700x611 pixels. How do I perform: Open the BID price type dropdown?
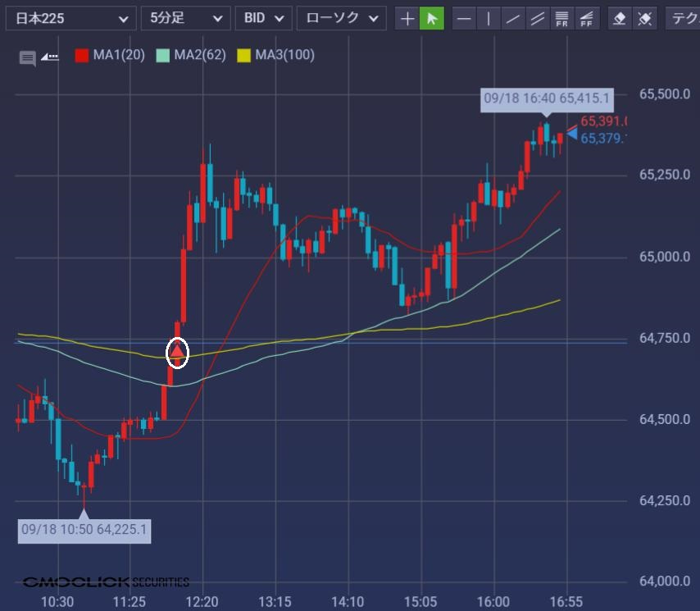pos(263,18)
